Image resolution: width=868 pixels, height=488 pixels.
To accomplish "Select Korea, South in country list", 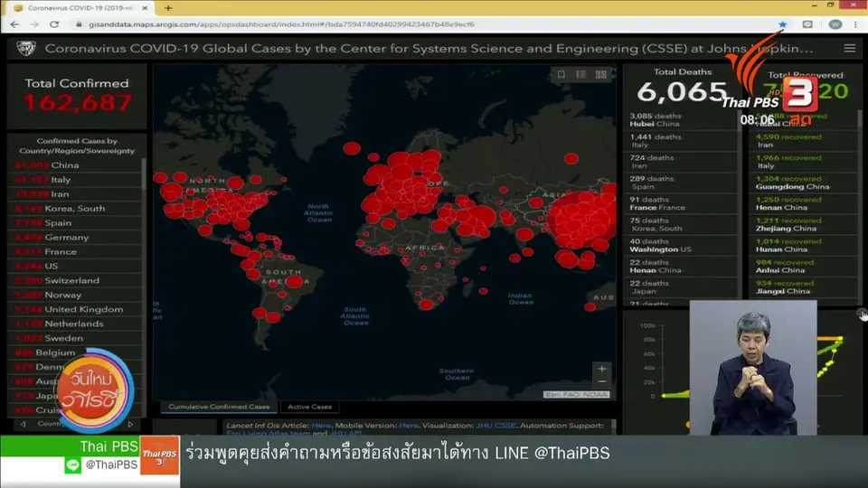I will [x=76, y=208].
